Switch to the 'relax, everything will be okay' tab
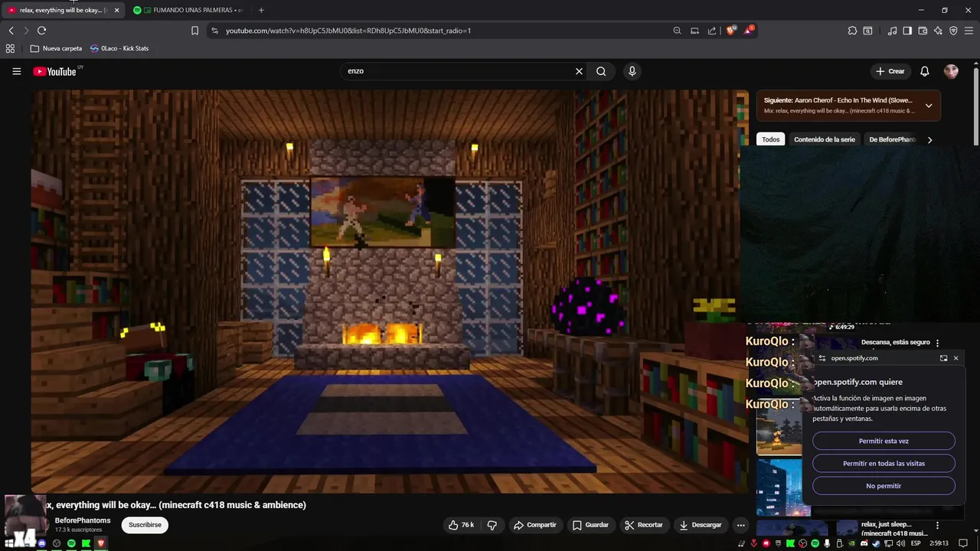The image size is (980, 551). (61, 10)
